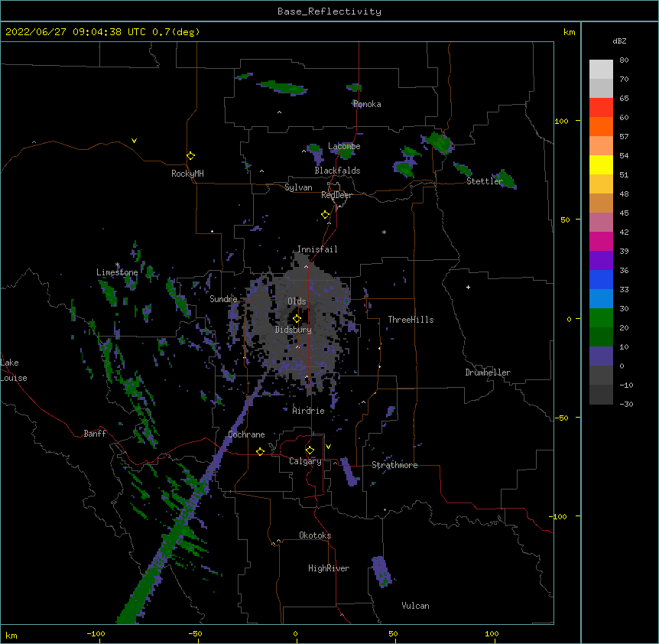
Task: Click the yellow V marker northwest of RockyMH
Action: (134, 141)
